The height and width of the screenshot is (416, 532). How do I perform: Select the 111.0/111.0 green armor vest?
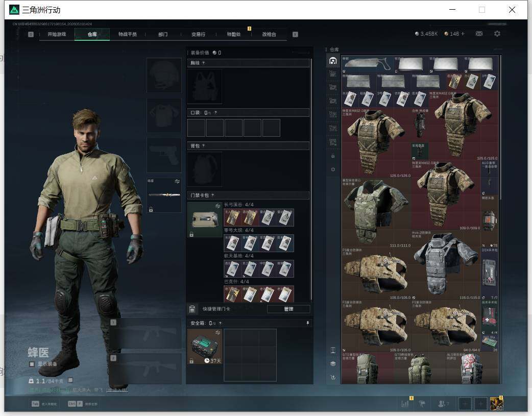point(376,212)
